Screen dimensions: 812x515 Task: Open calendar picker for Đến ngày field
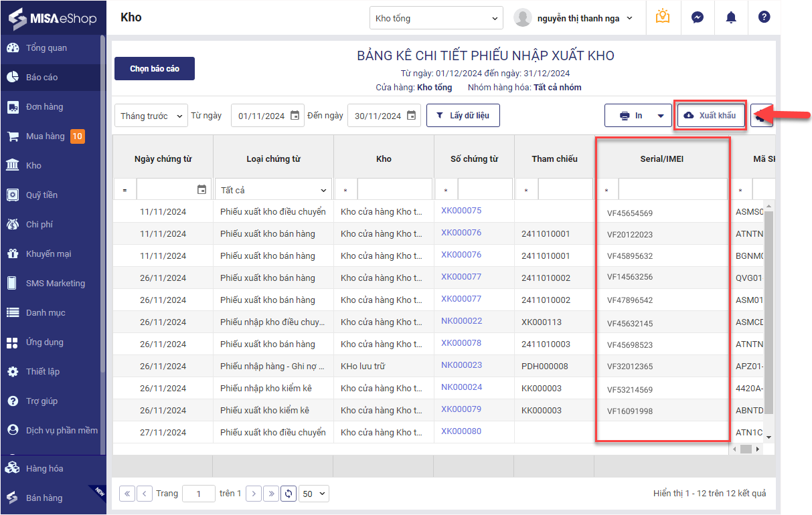coord(412,116)
